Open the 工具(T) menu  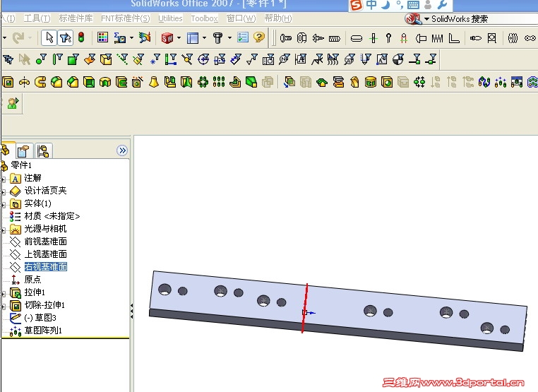[37, 18]
